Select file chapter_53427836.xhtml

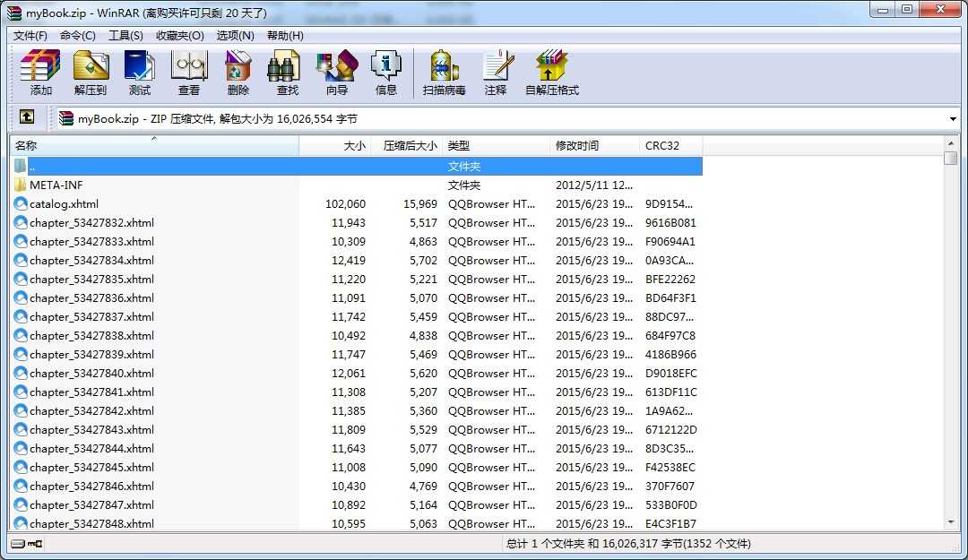(x=92, y=297)
